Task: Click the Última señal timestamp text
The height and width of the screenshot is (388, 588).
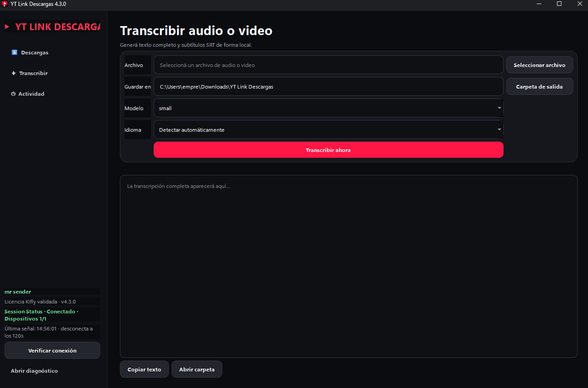Action: pyautogui.click(x=49, y=332)
